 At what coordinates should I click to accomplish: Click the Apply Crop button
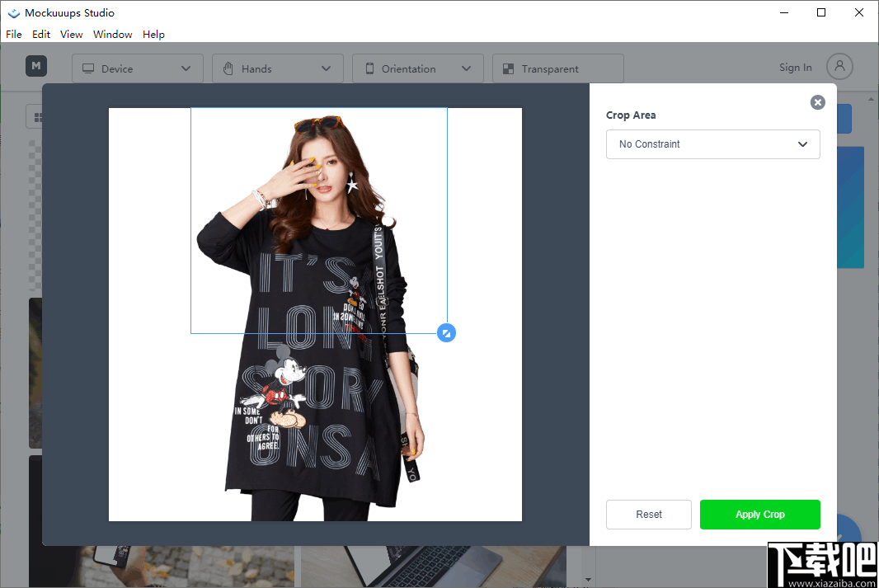(759, 514)
